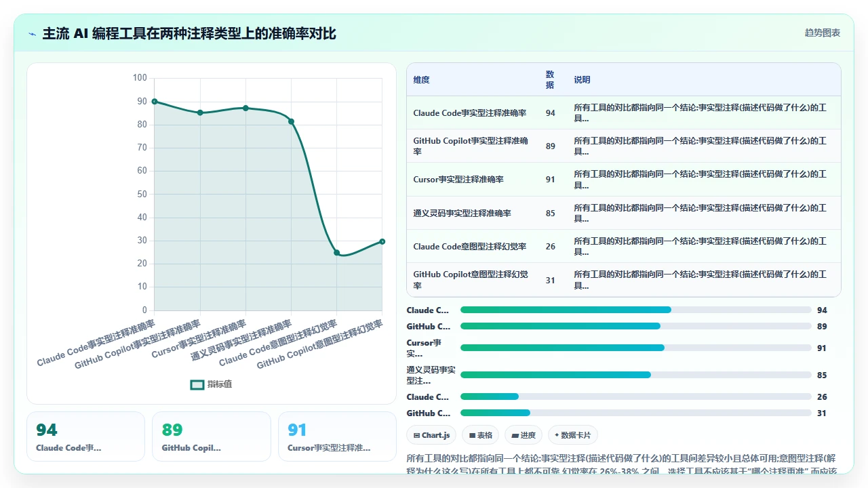Toggle the 指标值 legend swatch
Image resolution: width=868 pixels, height=488 pixels.
[197, 384]
